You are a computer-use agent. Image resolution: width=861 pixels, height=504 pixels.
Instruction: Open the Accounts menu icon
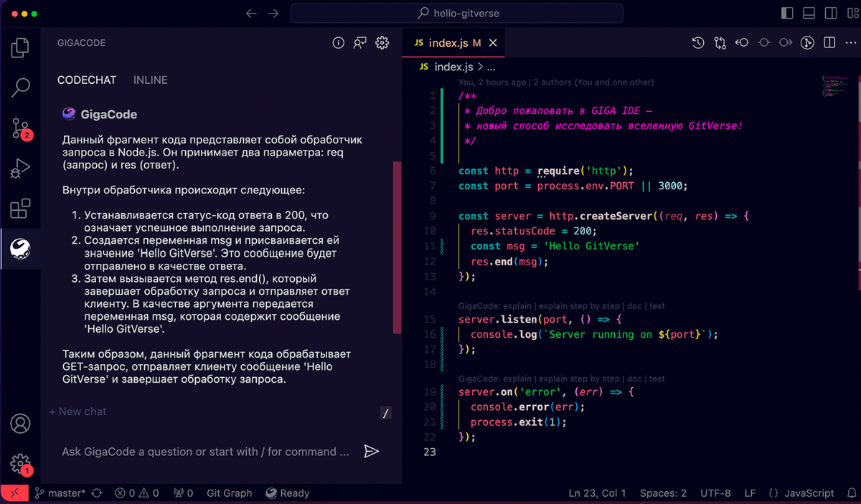20,423
